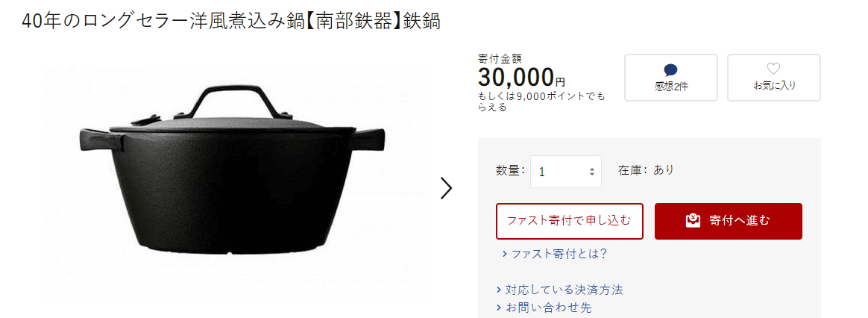868x318 pixels.
Task: Decrease quantity with the stepper down arrow
Action: coord(592,174)
